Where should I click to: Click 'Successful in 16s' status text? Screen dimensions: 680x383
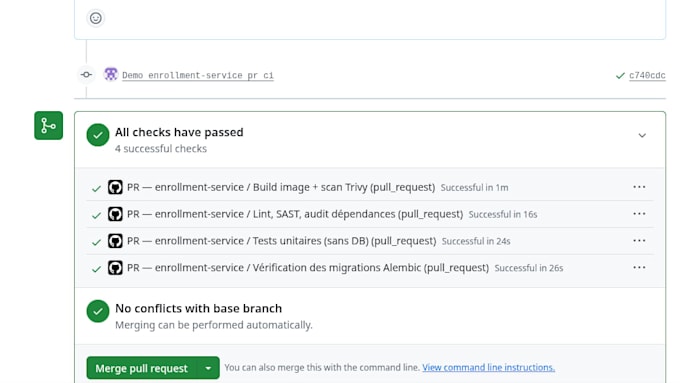point(503,215)
